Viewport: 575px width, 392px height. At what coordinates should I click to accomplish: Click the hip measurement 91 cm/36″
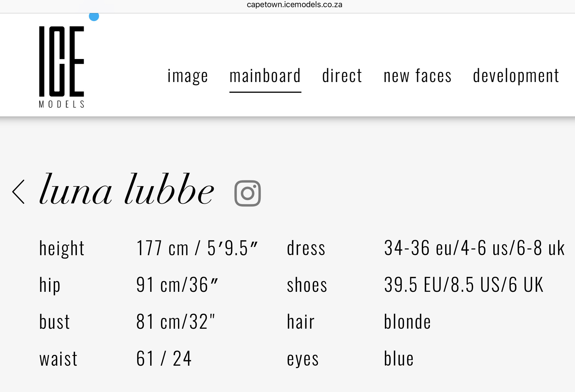[x=177, y=285]
